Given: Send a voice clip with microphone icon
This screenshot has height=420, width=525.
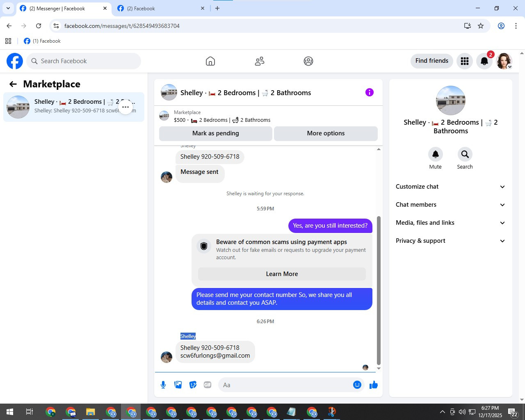Looking at the screenshot, I should [163, 385].
